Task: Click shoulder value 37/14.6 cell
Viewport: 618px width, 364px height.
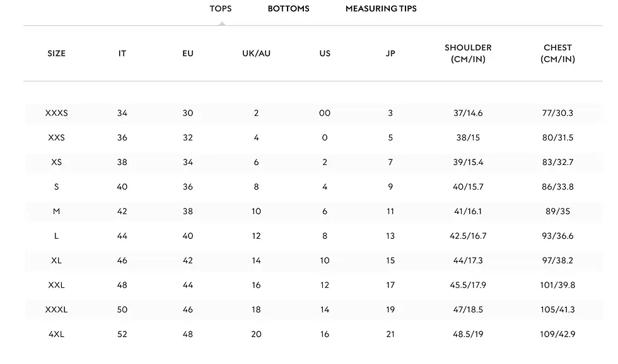Action: [x=468, y=113]
